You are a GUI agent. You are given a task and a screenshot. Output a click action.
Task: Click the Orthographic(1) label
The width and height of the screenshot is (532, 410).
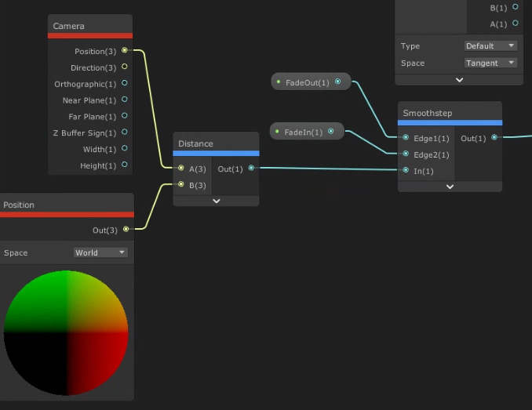(86, 84)
